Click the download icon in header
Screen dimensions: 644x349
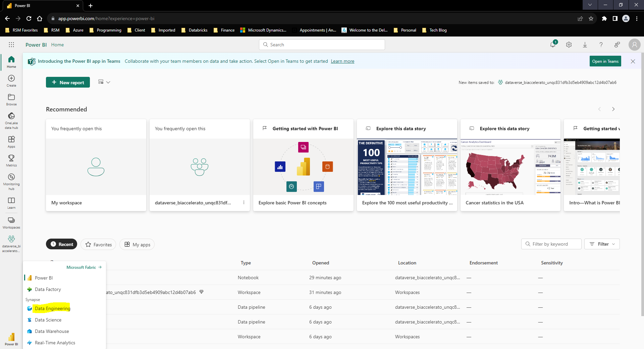585,45
